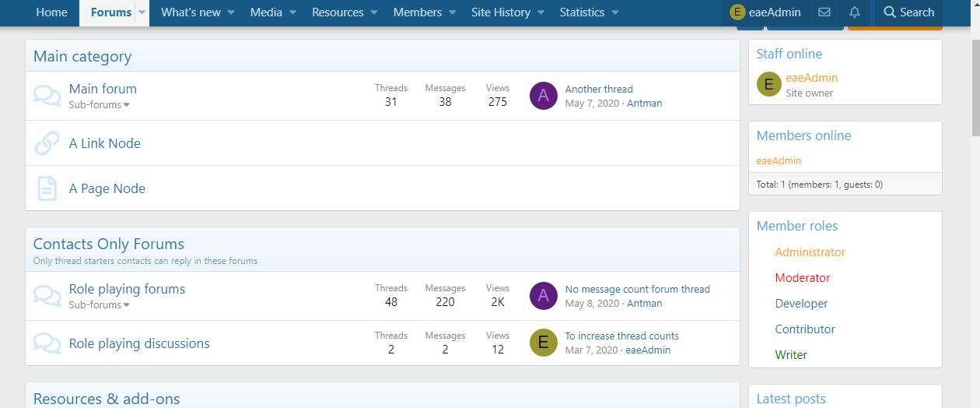The height and width of the screenshot is (408, 980).
Task: Expand Sub-forums under Role playing forums
Action: point(99,305)
